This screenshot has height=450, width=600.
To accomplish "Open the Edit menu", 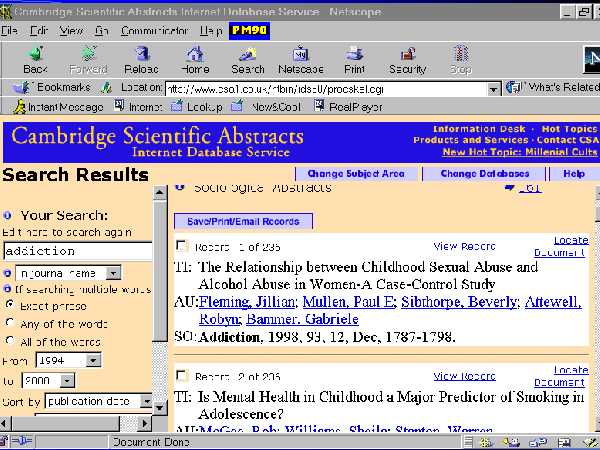I will click(x=39, y=31).
